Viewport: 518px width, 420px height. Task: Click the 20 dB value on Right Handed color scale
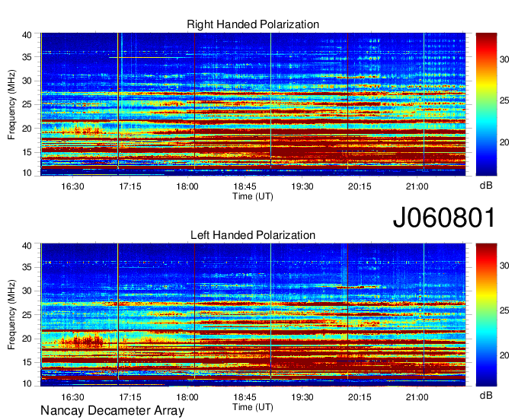[504, 142]
